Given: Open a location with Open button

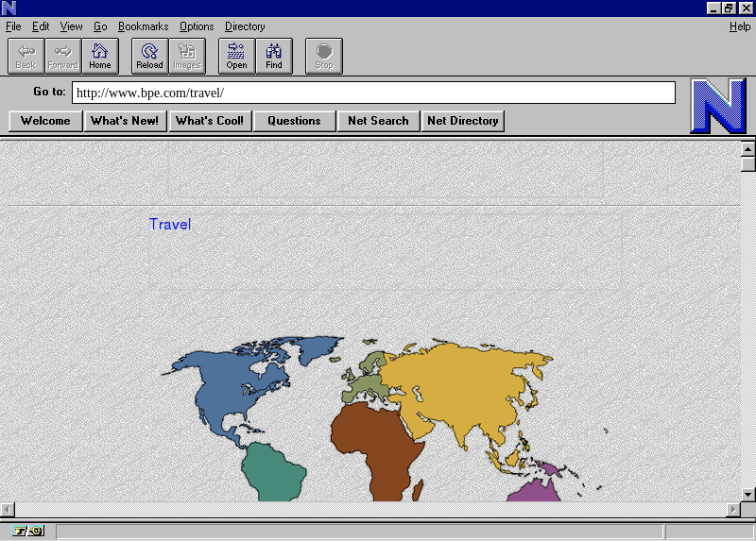Looking at the screenshot, I should pos(236,56).
